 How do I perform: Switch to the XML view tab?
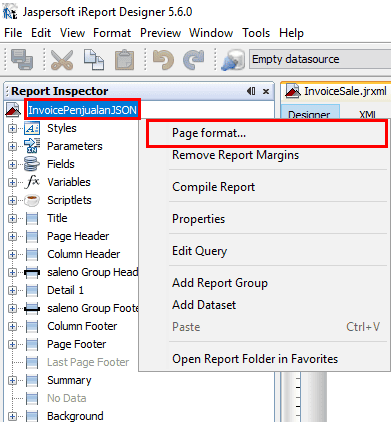click(367, 115)
